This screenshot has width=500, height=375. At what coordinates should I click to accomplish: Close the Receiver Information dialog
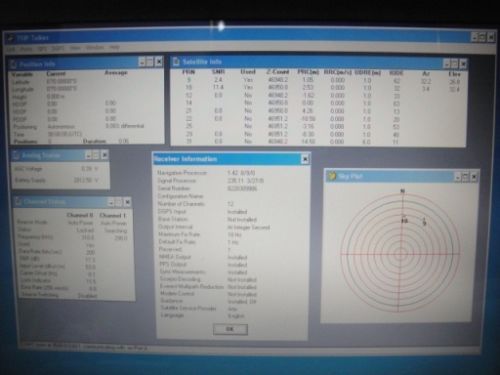(305, 159)
